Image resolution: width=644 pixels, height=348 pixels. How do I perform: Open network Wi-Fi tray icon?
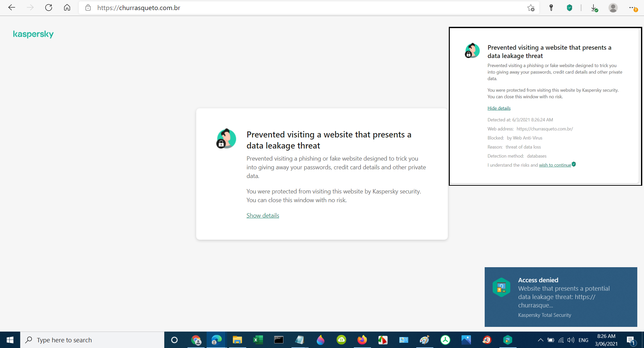click(x=561, y=340)
